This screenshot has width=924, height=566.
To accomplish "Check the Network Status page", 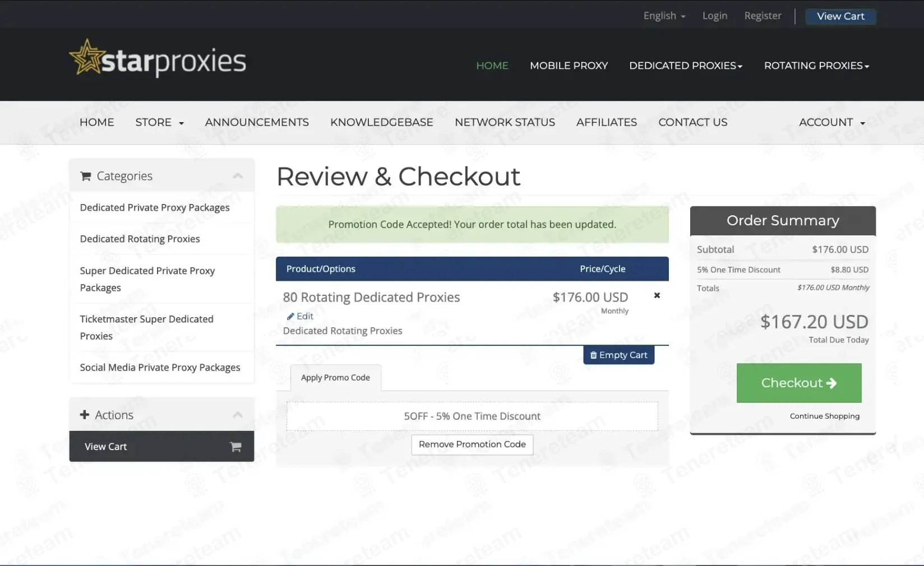I will coord(505,122).
